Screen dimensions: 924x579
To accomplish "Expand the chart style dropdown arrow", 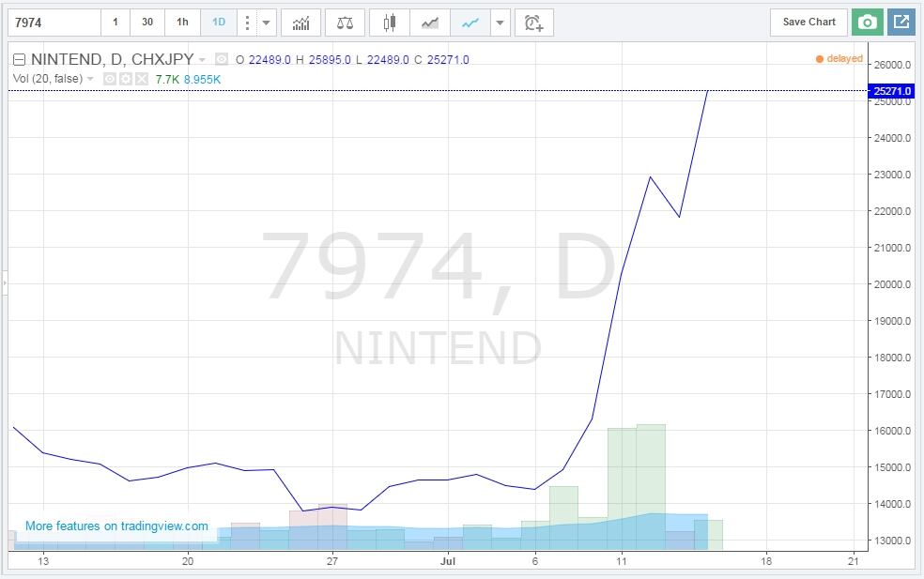I will 499,23.
